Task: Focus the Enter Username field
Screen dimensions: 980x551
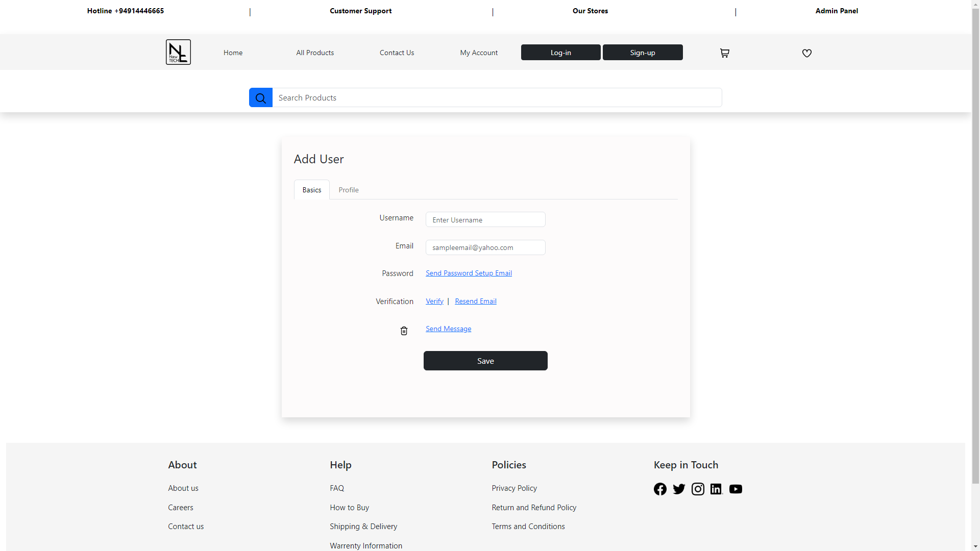Action: (485, 220)
